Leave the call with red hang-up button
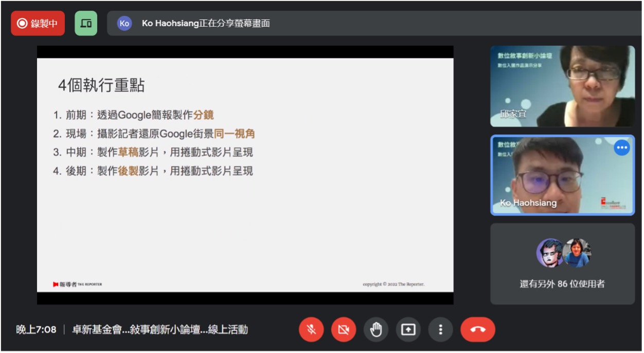644x353 pixels. click(478, 329)
